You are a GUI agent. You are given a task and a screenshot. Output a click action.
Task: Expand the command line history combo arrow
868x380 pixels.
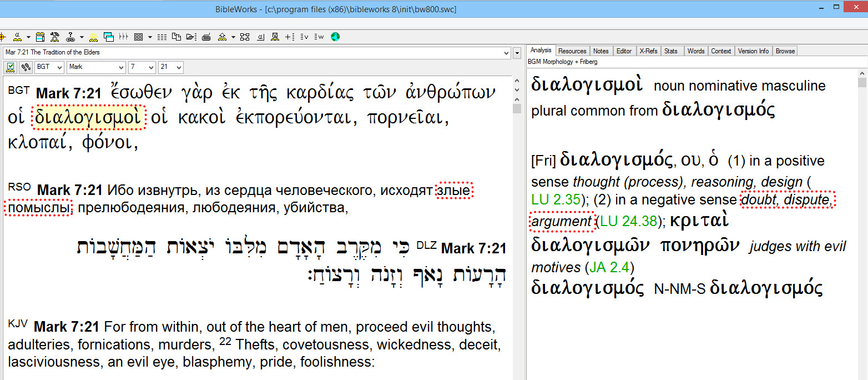point(506,53)
